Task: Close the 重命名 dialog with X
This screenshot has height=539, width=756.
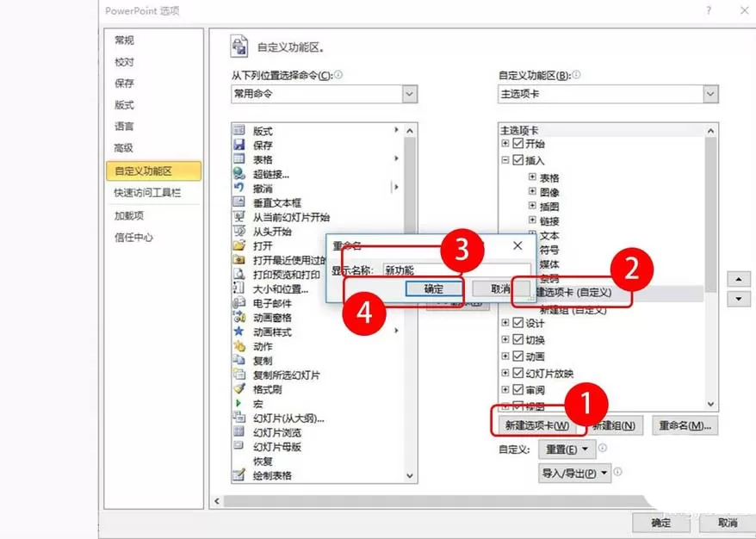Action: (517, 245)
